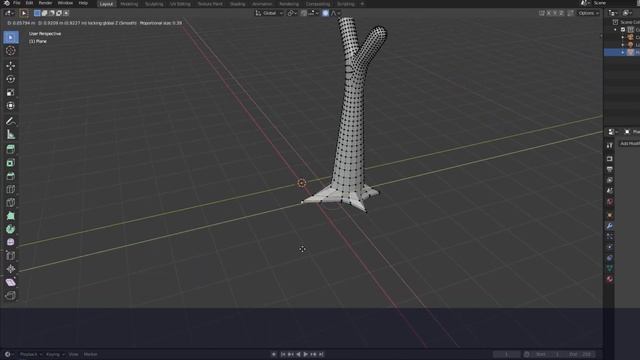The height and width of the screenshot is (360, 640).
Task: Click the current frame number field
Action: pyautogui.click(x=507, y=354)
